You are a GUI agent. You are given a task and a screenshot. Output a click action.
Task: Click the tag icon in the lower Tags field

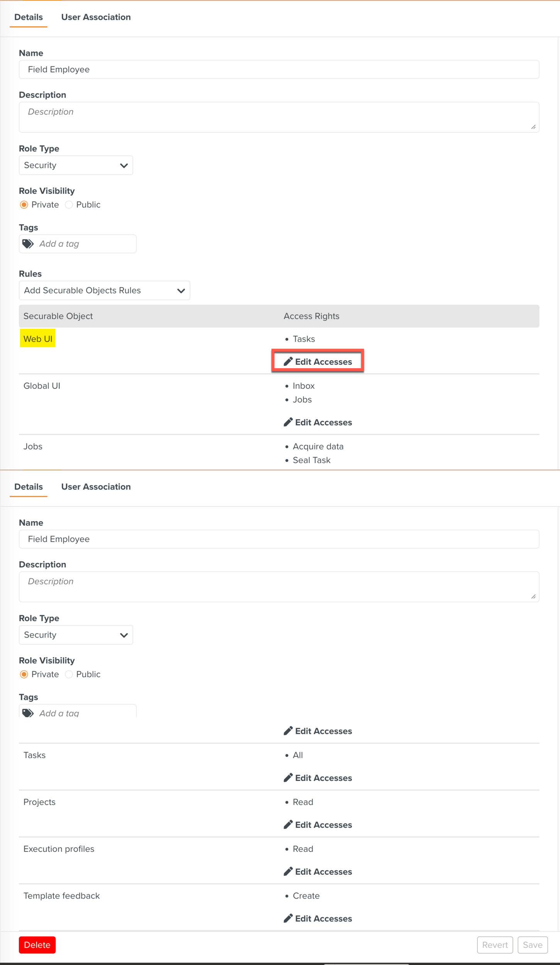(28, 713)
